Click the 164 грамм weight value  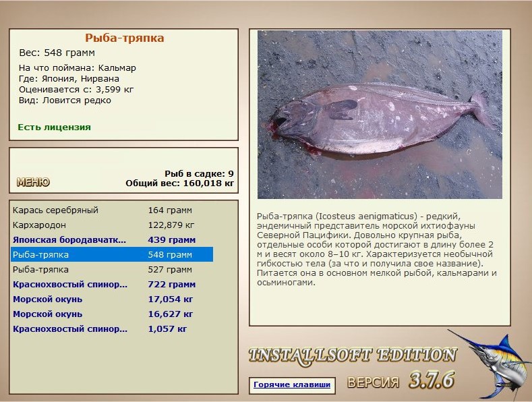click(x=170, y=210)
